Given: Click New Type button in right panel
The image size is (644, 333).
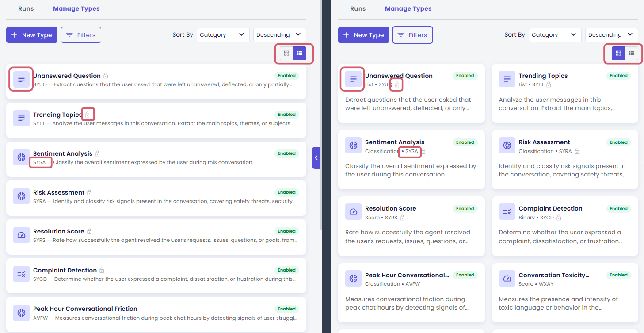Looking at the screenshot, I should coord(364,35).
